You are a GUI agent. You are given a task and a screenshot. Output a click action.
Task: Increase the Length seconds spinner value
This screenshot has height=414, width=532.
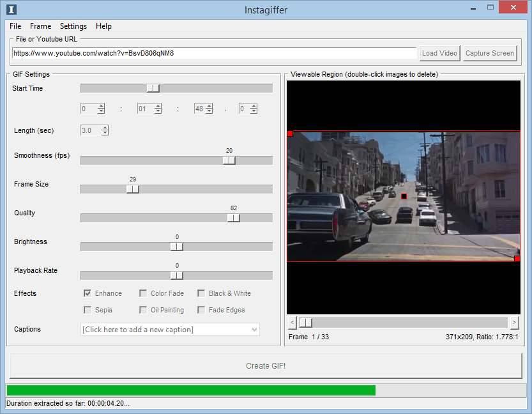coord(105,128)
